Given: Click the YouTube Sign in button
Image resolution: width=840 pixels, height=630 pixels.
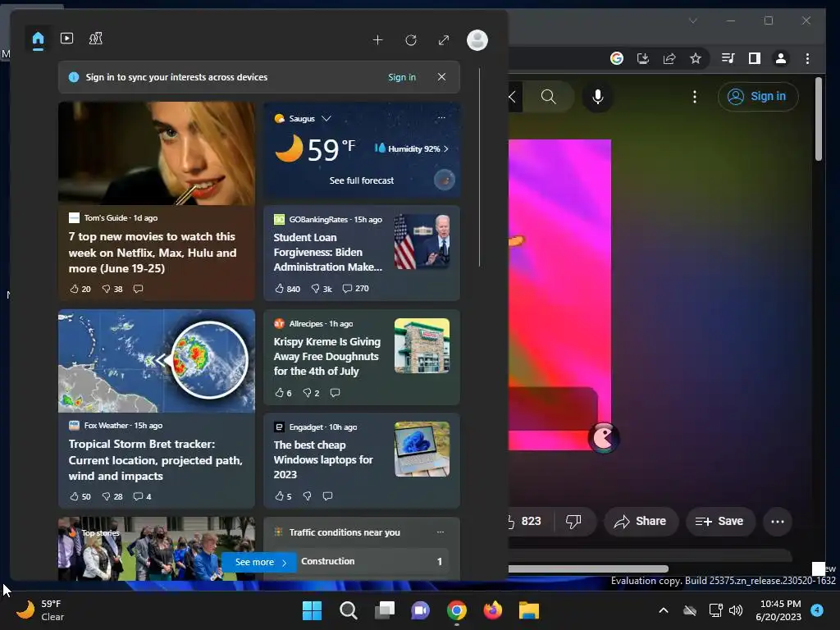Looking at the screenshot, I should click(x=758, y=97).
